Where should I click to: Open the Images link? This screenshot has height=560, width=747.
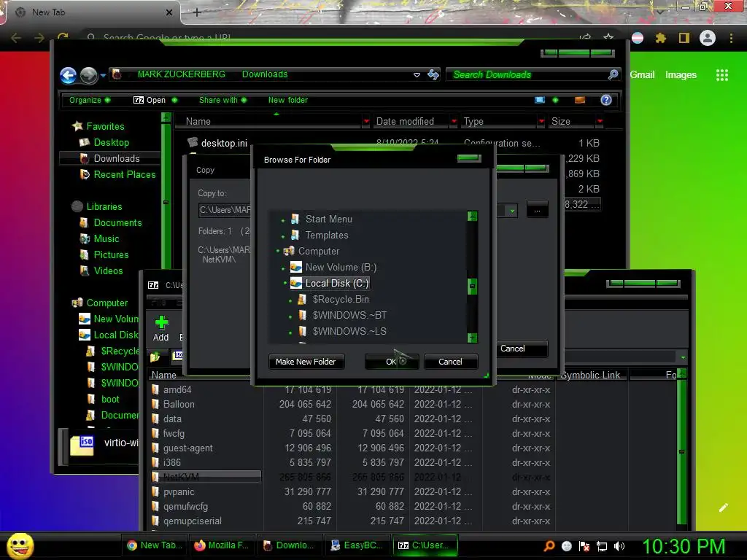pos(681,75)
